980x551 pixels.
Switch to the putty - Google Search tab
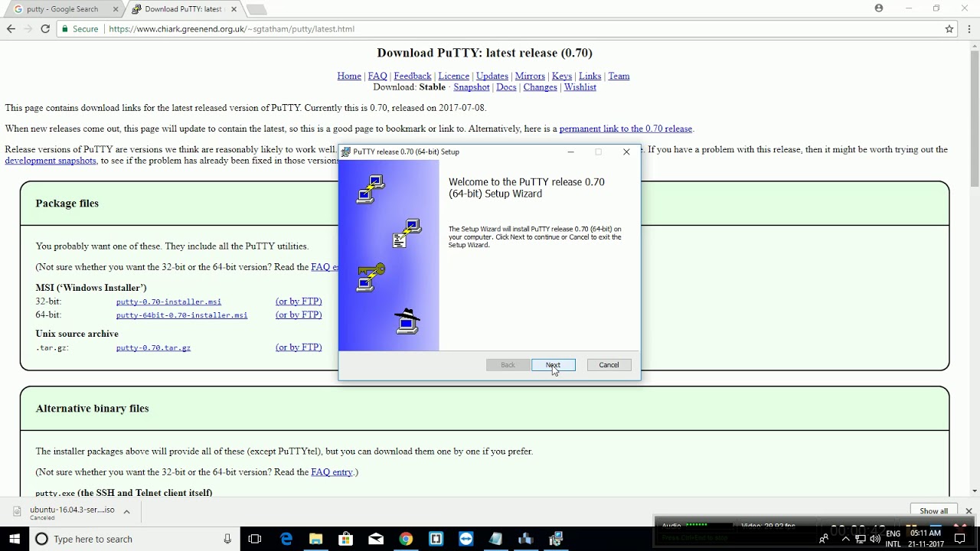(x=63, y=9)
